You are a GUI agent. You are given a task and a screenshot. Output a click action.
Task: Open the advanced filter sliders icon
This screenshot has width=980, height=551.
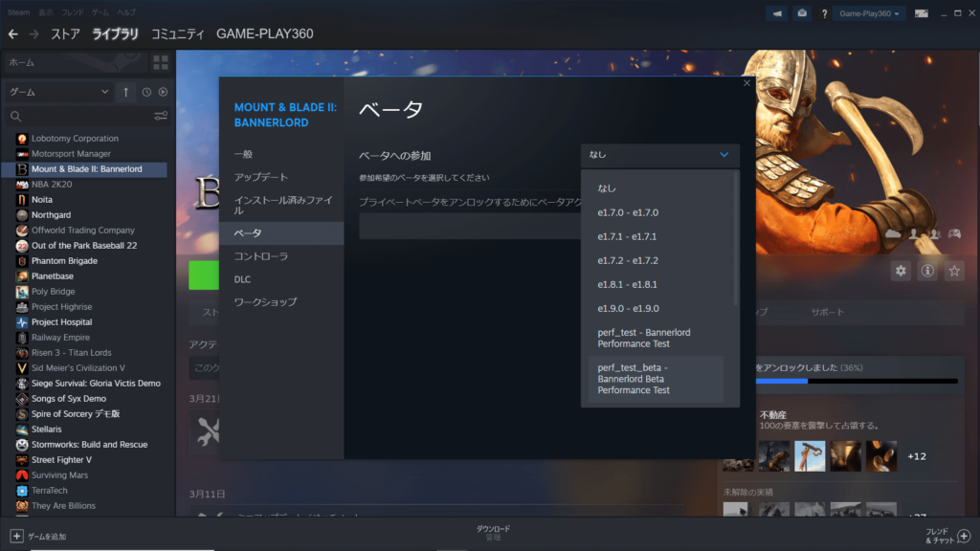point(161,116)
